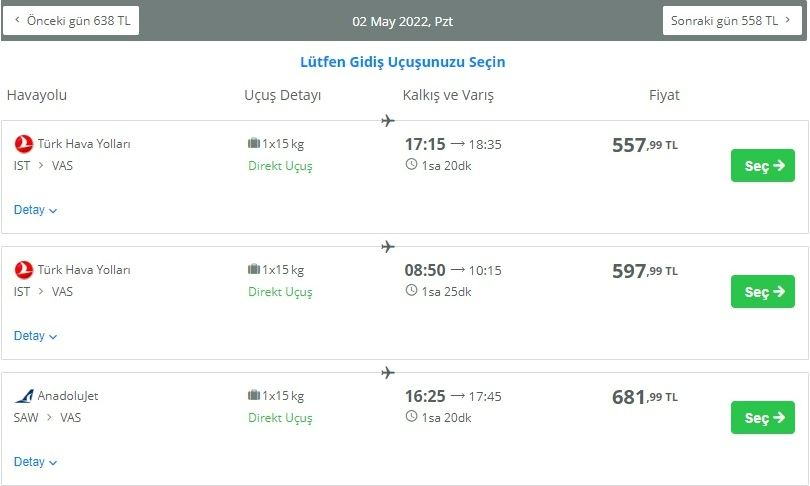Expand Detay for the 08:50 flight
This screenshot has height=486, width=810.
click(35, 336)
